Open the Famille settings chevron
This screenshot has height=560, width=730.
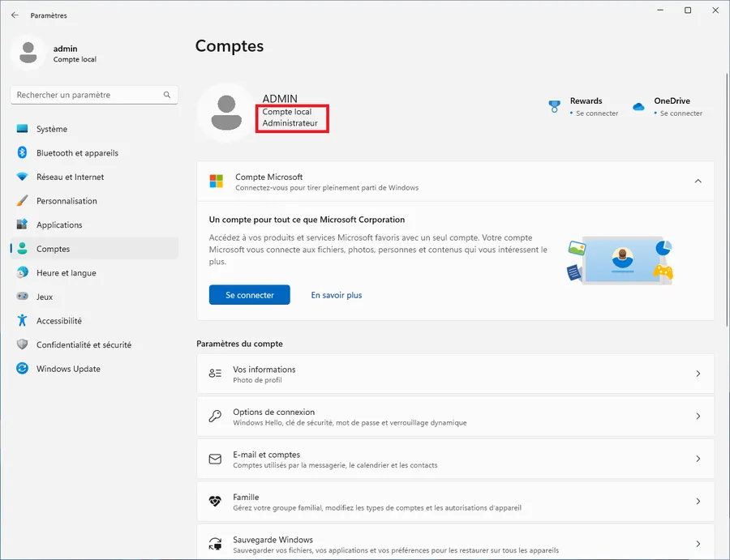tap(698, 502)
